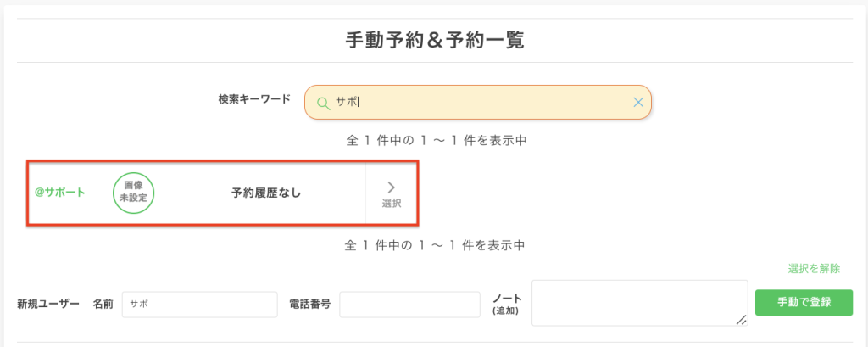The height and width of the screenshot is (347, 868).
Task: Click the 選択を解除 link
Action: [x=814, y=269]
